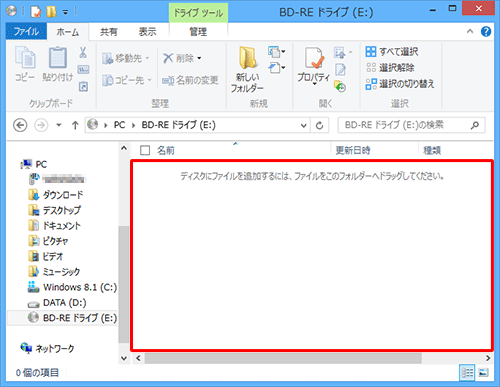Collapse the ribbon with the chevron
The image size is (500, 387).
pos(470,32)
